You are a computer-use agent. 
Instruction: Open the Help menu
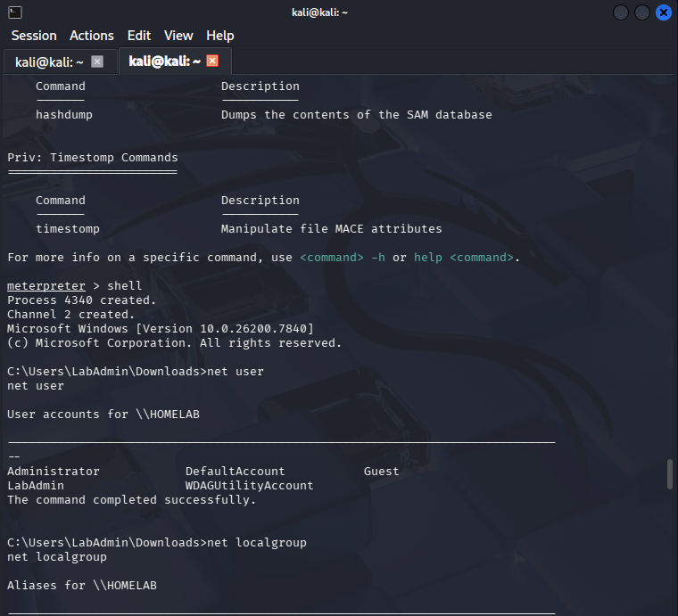[x=220, y=36]
